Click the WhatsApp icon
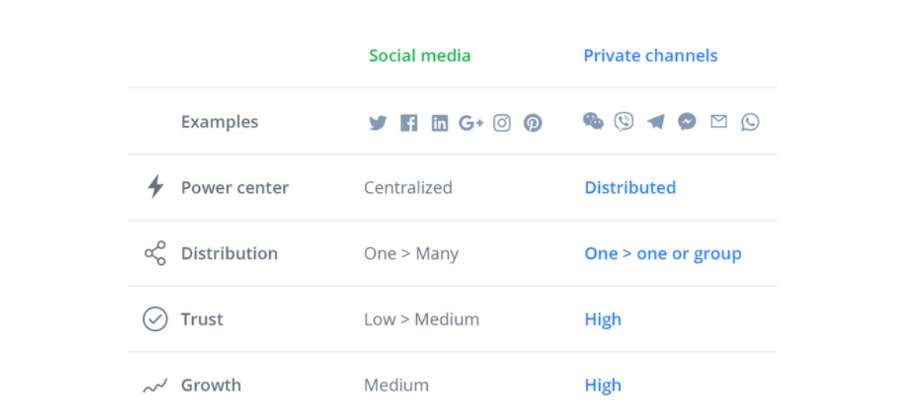 tap(750, 122)
